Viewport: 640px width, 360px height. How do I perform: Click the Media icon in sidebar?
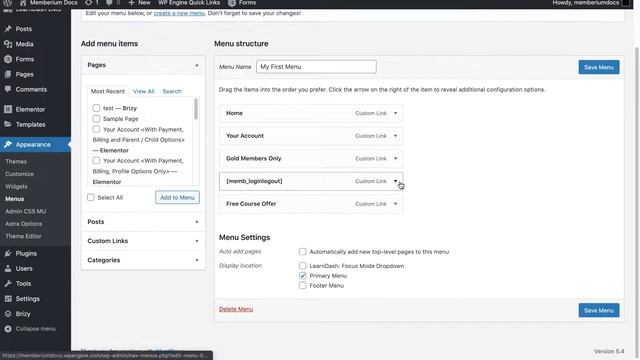(x=8, y=44)
